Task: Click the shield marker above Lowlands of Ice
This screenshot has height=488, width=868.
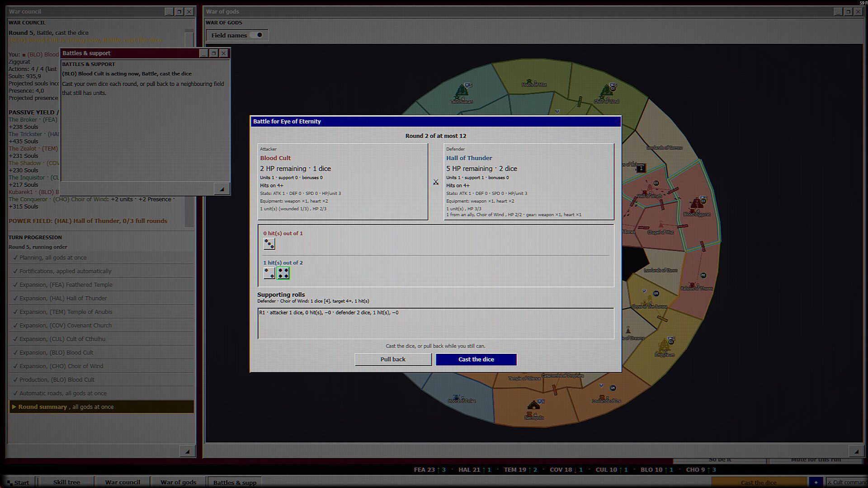Action: [601, 385]
